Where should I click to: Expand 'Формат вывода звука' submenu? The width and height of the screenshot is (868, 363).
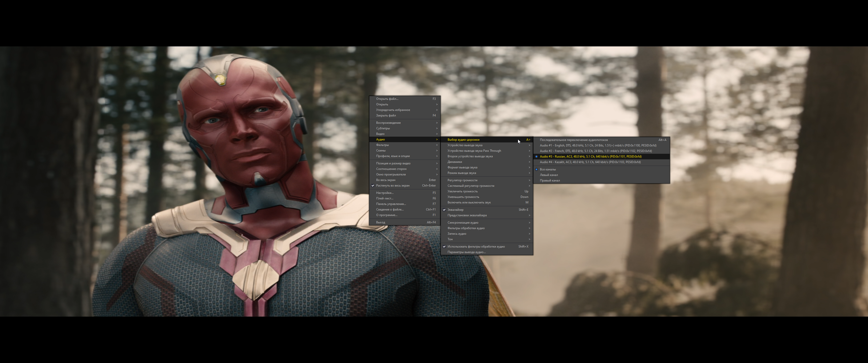pos(487,167)
